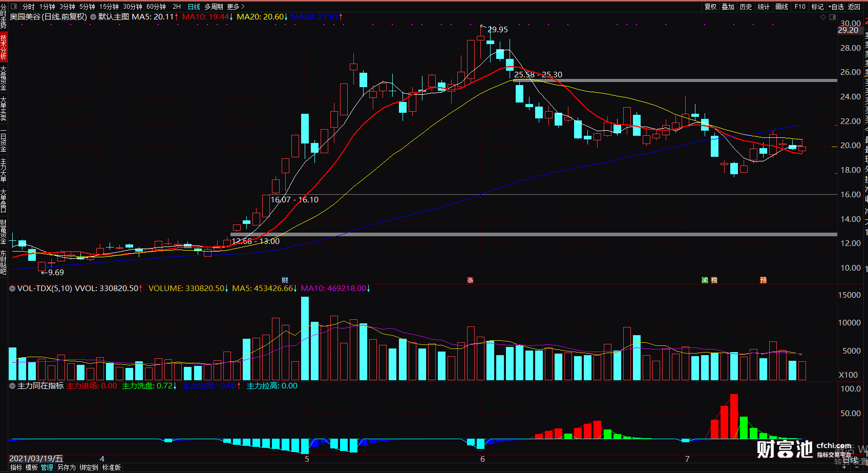Expand the 主力同在指标 indicator dropdown
This screenshot has height=473, width=868.
tap(12, 386)
